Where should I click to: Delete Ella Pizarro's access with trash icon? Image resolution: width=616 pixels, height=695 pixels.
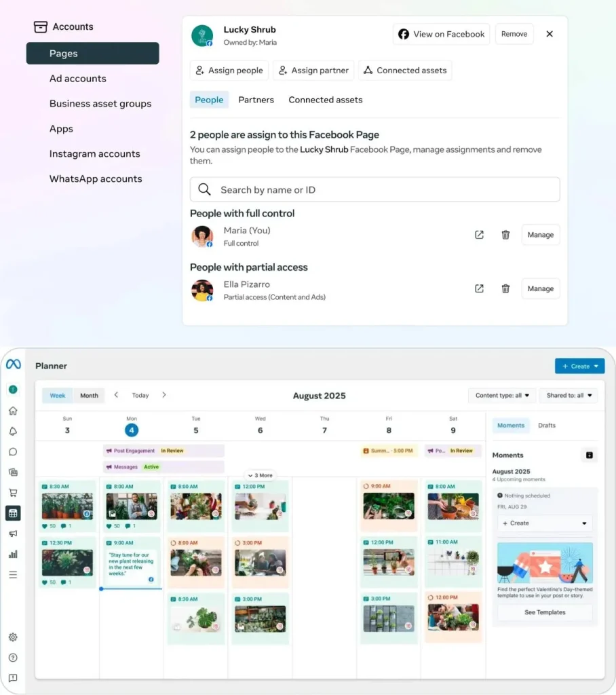coord(505,288)
